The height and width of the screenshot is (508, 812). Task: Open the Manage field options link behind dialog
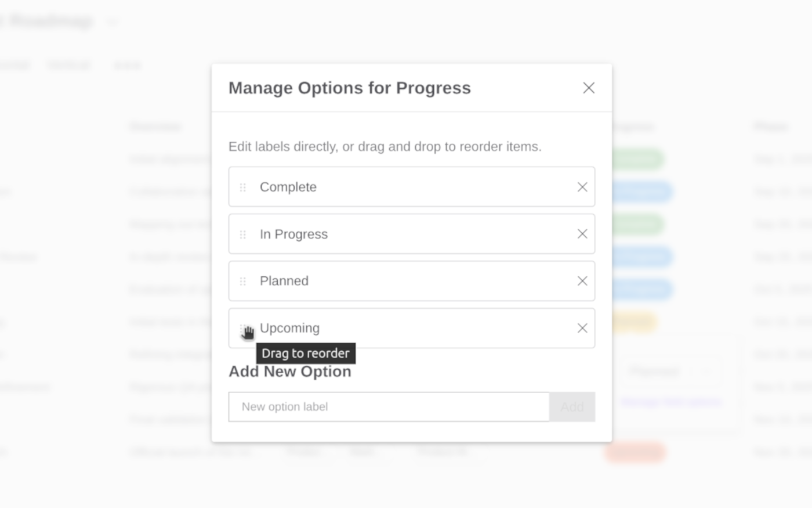tap(671, 402)
